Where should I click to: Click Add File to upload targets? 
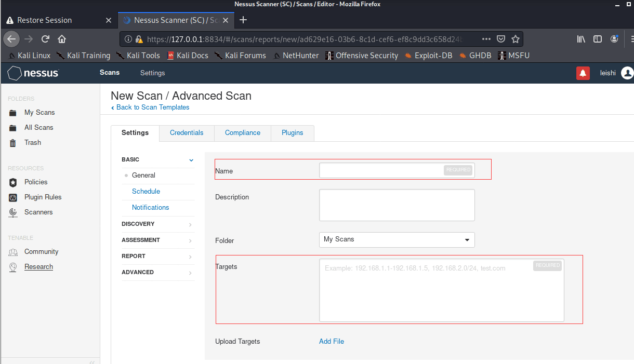tap(332, 342)
